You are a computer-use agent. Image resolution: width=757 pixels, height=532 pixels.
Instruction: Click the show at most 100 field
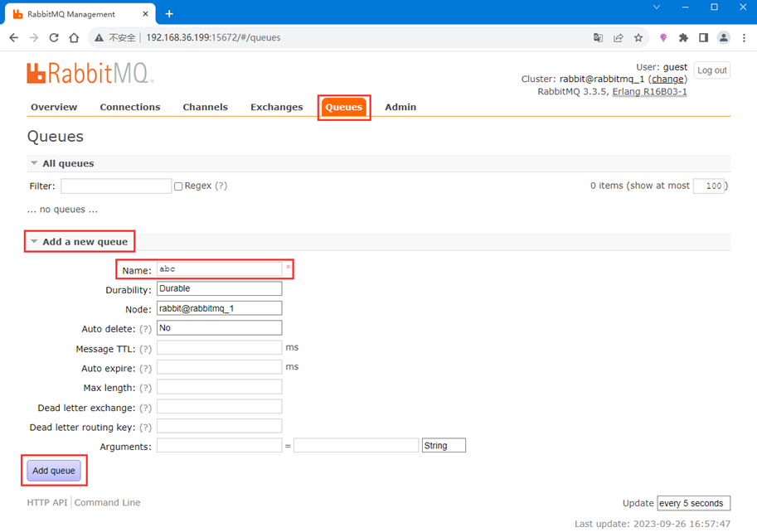coord(709,186)
